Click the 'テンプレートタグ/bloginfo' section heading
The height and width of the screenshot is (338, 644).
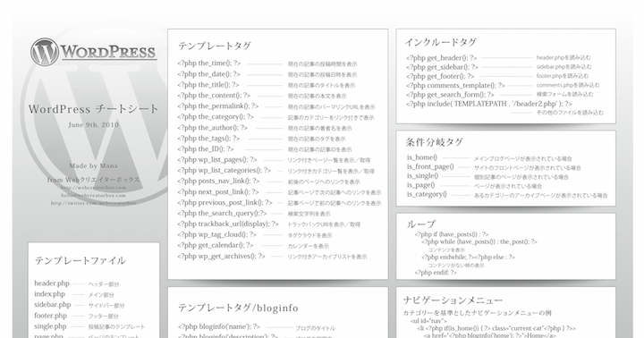[x=238, y=308]
